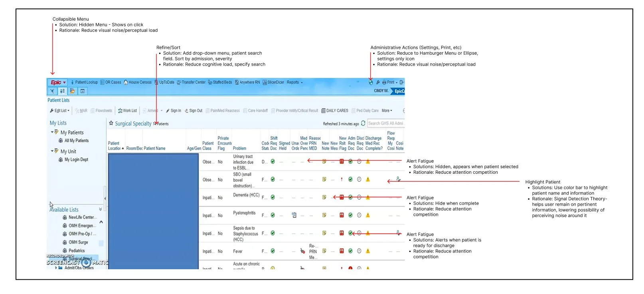Click Sign Out on the toolbar
644x294 pixels.
coord(194,111)
